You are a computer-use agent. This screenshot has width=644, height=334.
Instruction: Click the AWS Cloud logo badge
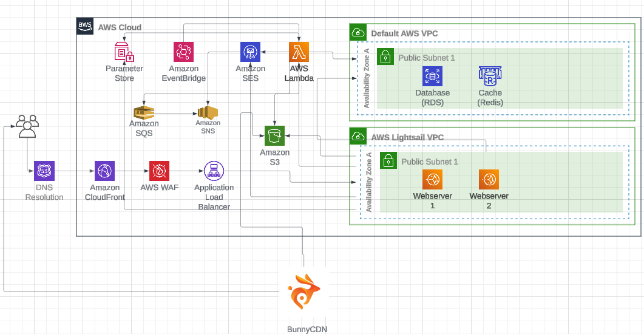[x=85, y=27]
